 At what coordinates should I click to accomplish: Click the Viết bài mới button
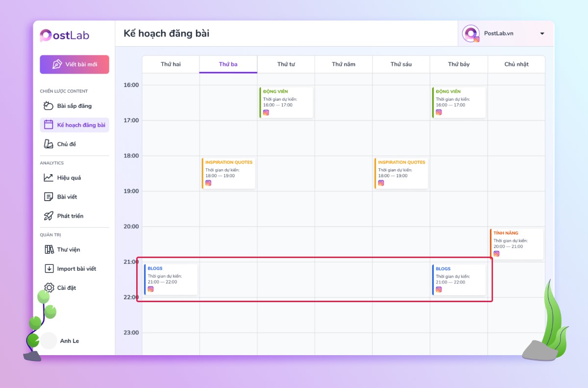click(x=74, y=64)
